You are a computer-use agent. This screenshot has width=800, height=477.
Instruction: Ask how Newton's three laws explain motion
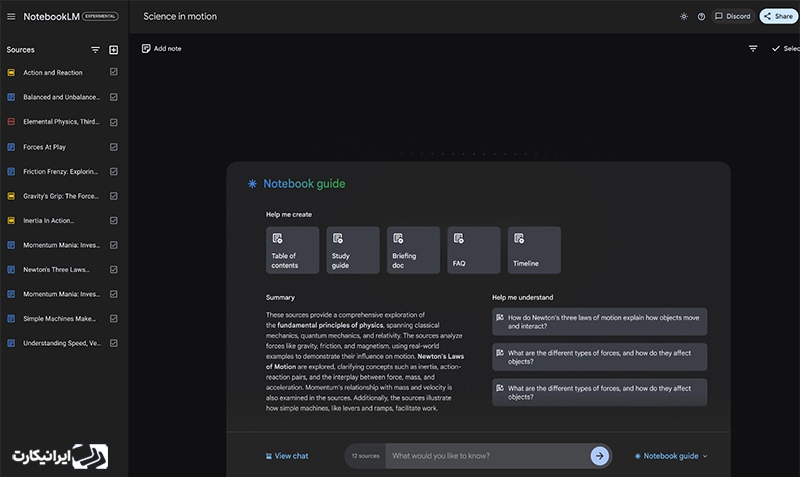click(x=599, y=321)
